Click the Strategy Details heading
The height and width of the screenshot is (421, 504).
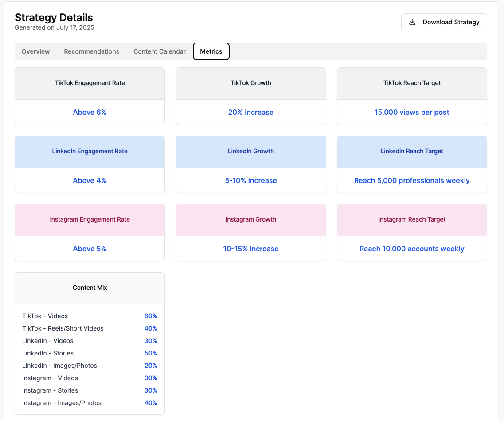point(54,17)
